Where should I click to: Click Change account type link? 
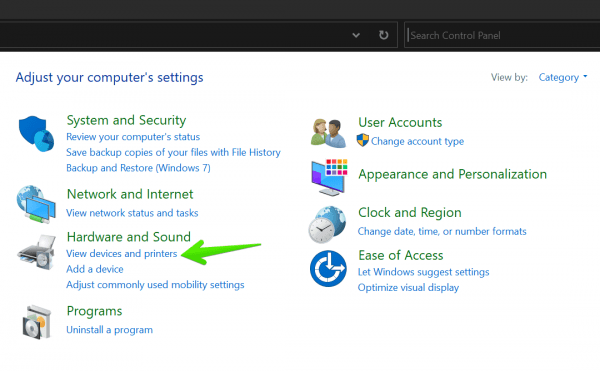417,141
